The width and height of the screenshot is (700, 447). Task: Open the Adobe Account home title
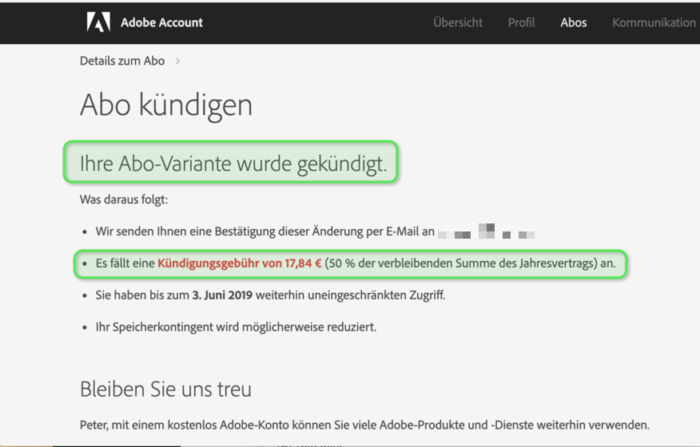tap(162, 22)
